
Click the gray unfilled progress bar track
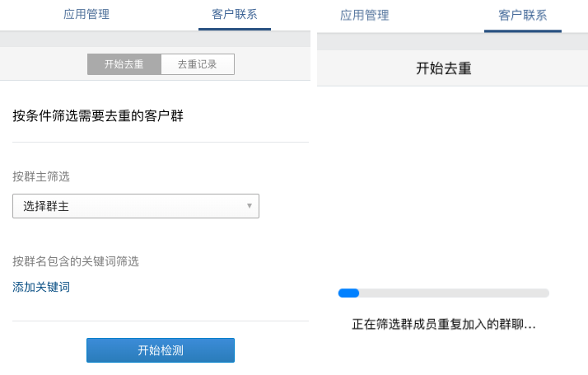tap(453, 293)
